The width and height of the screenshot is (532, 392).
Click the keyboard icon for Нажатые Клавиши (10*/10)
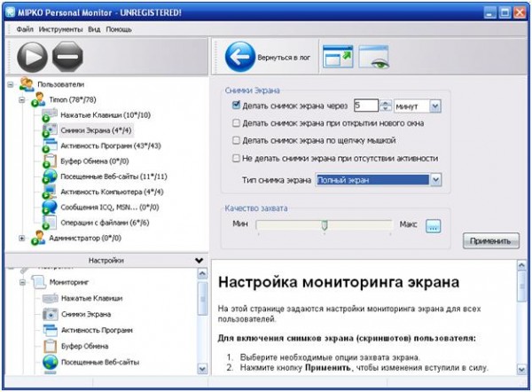click(x=50, y=114)
